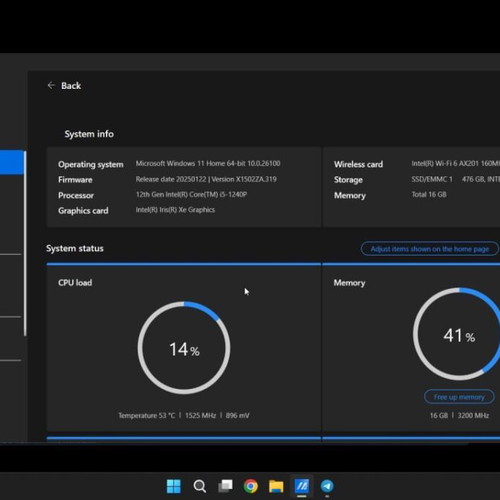Click the Memory status card title
The width and height of the screenshot is (500, 500).
pos(349,283)
